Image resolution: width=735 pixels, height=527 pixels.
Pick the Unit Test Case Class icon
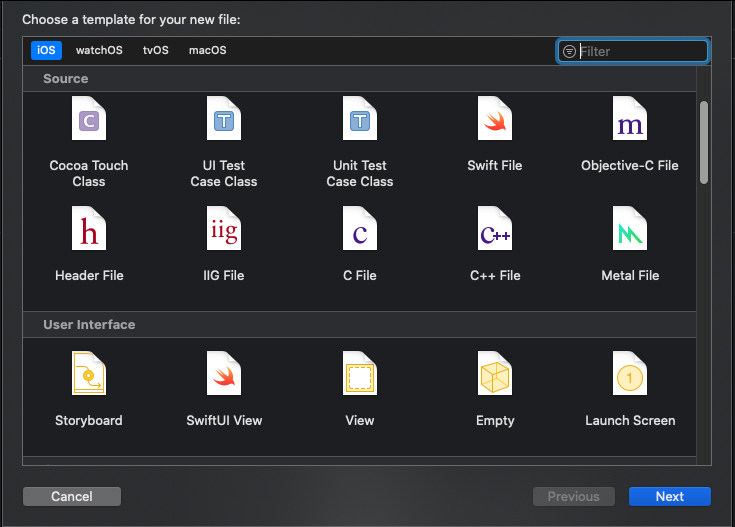(360, 118)
